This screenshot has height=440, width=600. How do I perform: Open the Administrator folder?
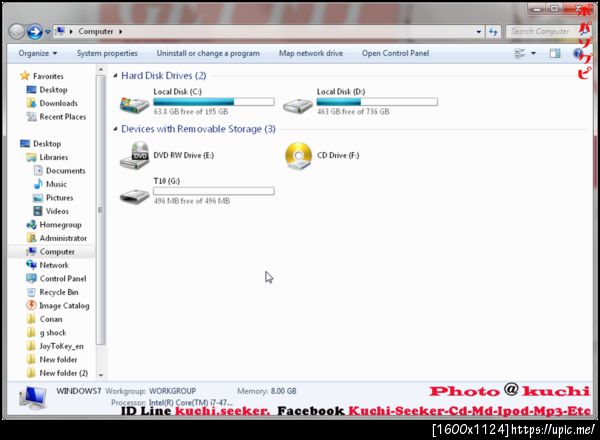tap(56, 238)
